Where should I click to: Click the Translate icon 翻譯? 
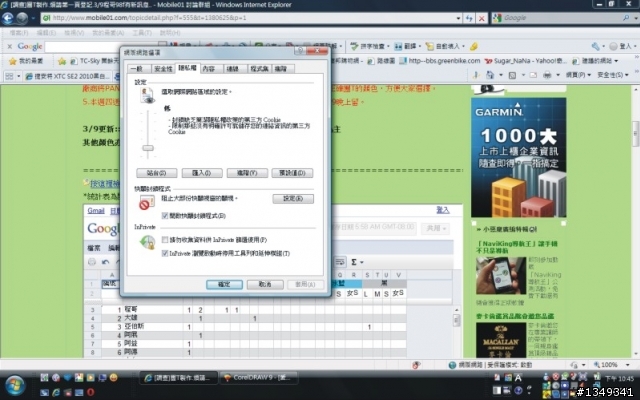[x=398, y=47]
